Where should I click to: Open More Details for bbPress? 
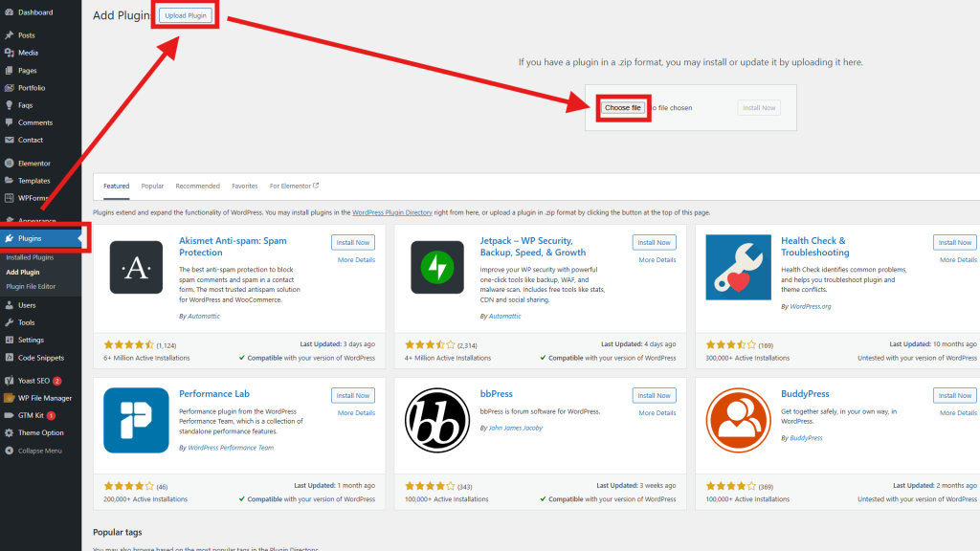pyautogui.click(x=657, y=413)
